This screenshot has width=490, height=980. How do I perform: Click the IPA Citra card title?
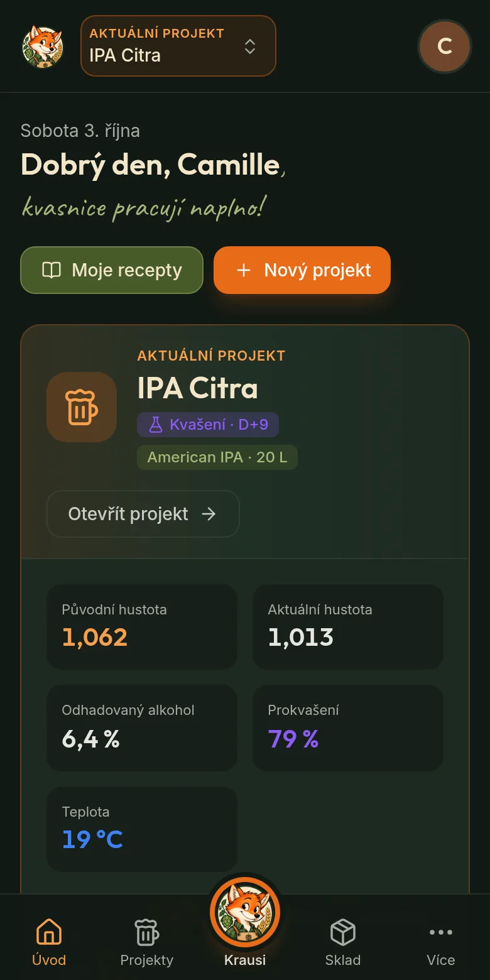point(197,388)
